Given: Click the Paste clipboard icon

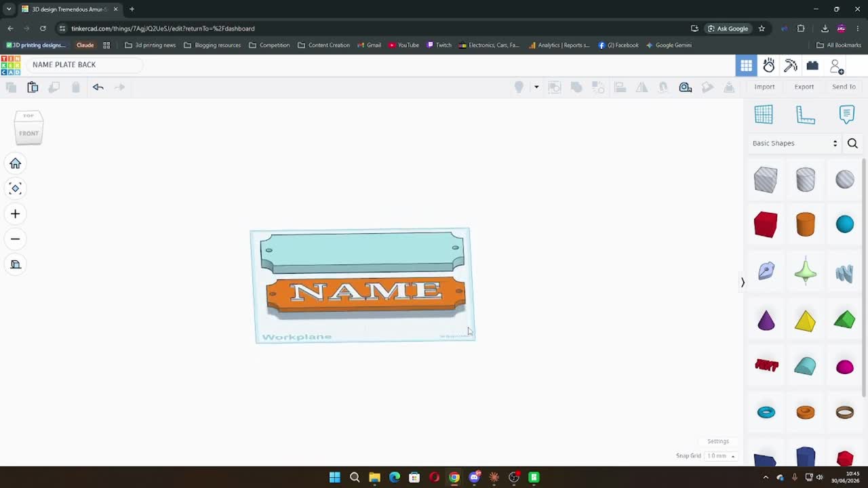Looking at the screenshot, I should pos(33,87).
